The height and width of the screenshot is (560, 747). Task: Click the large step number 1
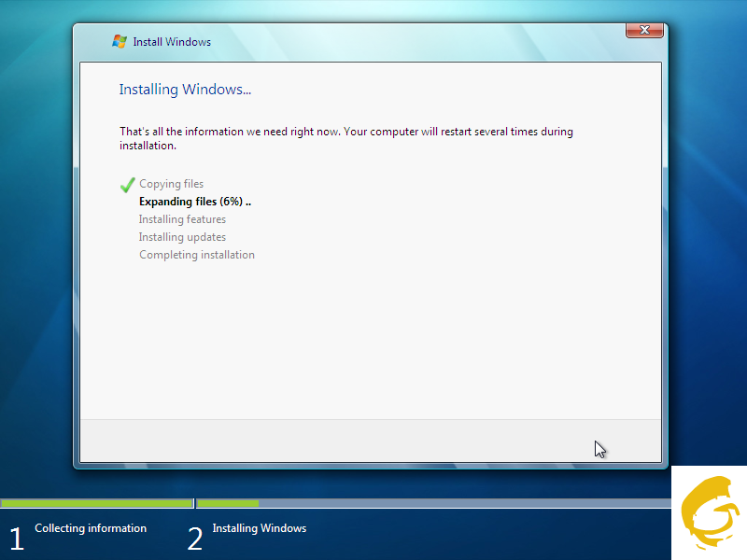pos(16,539)
